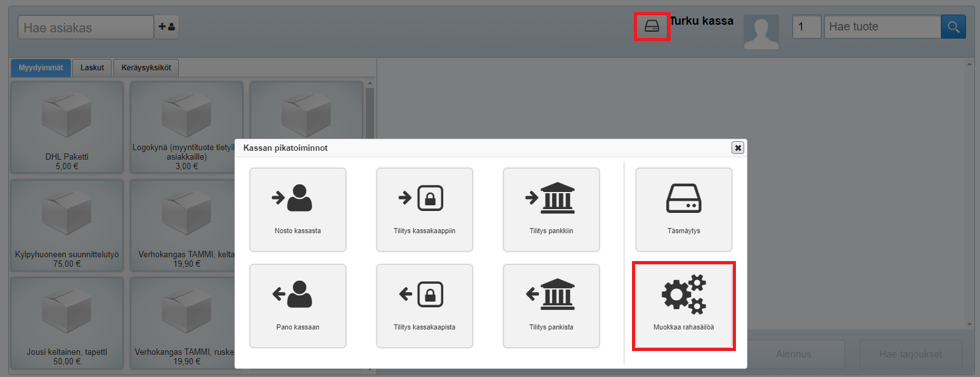Select the Myydyimmät tab
The width and height of the screenshot is (980, 377).
[41, 68]
